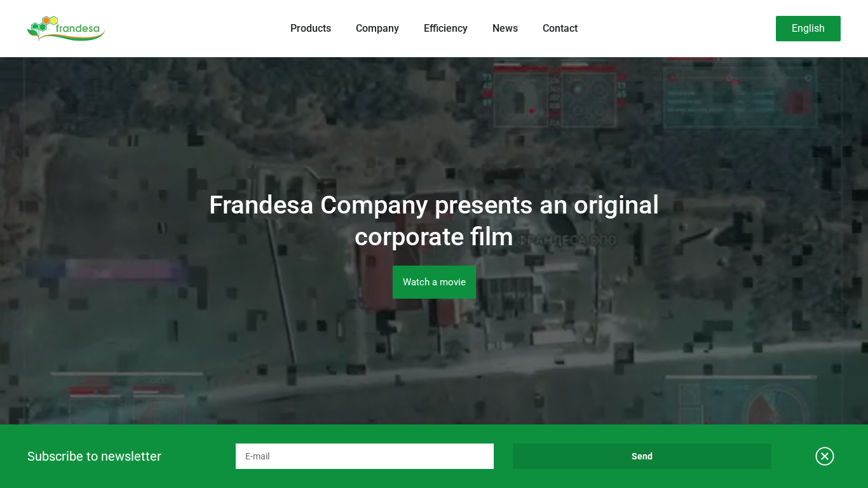Screen dimensions: 868x488
Task: Open the Company menu item
Action: pos(377,29)
